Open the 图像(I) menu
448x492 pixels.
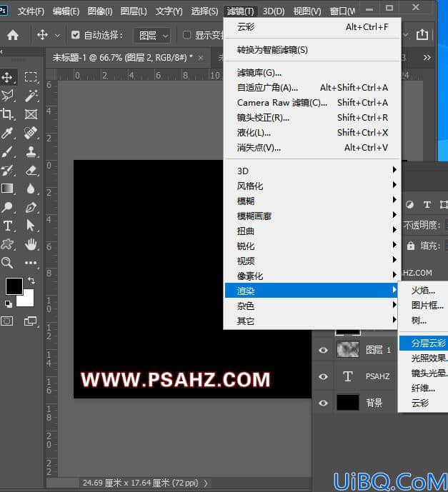coord(100,11)
